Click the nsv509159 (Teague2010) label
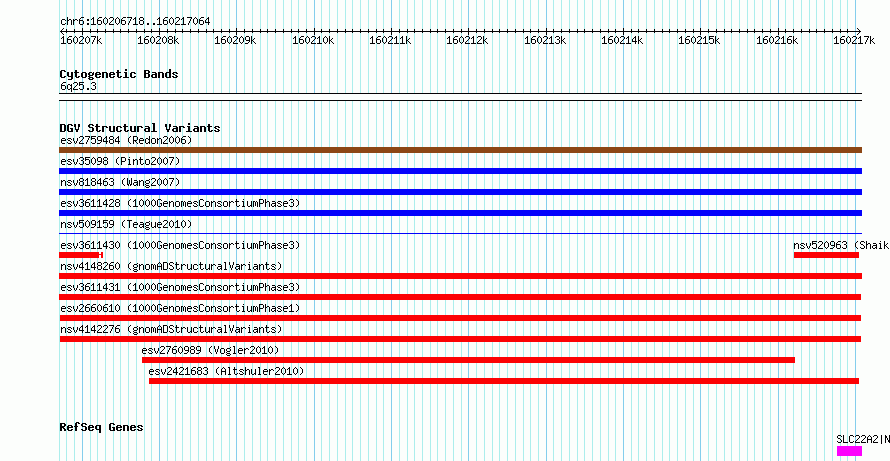Viewport: 890px width, 461px height. click(126, 224)
